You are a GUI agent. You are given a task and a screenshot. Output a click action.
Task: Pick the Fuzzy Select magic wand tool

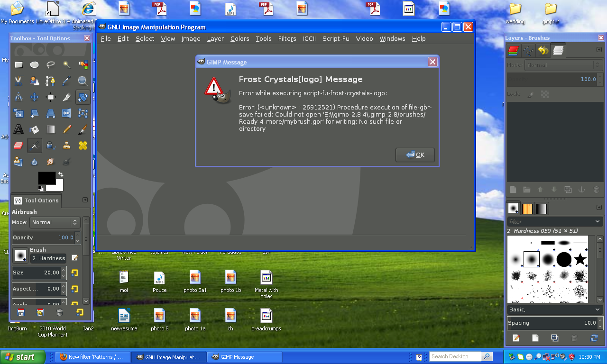[x=67, y=65]
